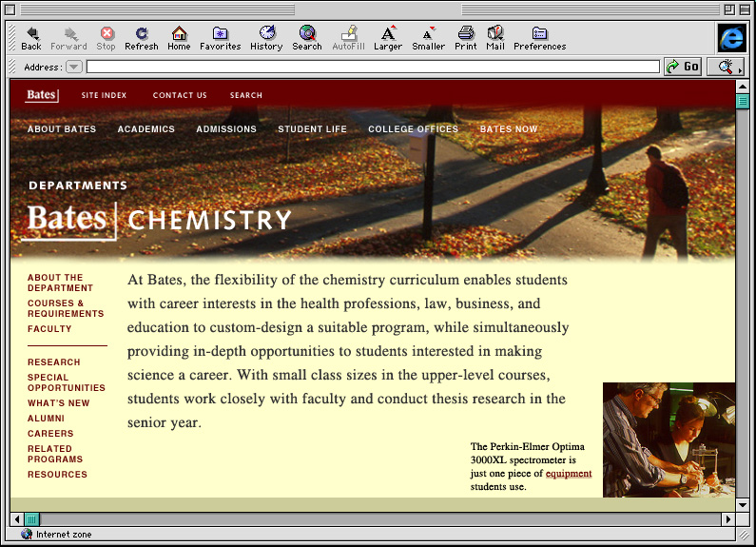Click the AutoFill toolbar icon
The width and height of the screenshot is (756, 547).
pyautogui.click(x=349, y=32)
